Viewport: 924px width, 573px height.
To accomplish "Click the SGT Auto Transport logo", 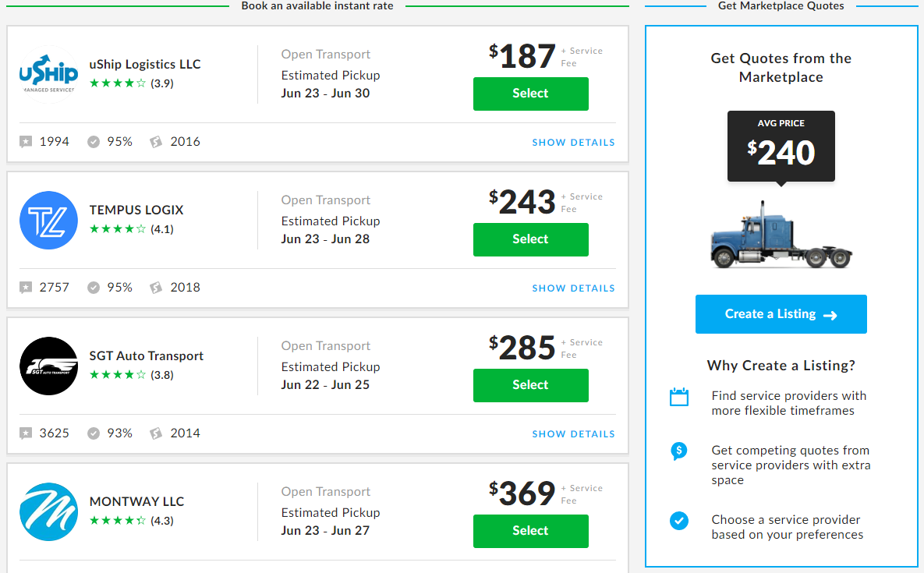I will [x=48, y=366].
